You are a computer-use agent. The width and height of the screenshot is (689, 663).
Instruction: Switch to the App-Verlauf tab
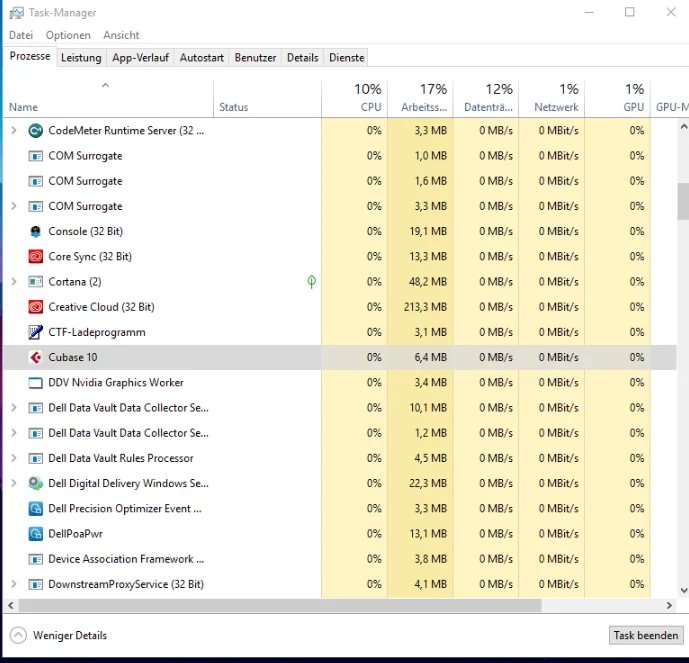click(x=140, y=58)
